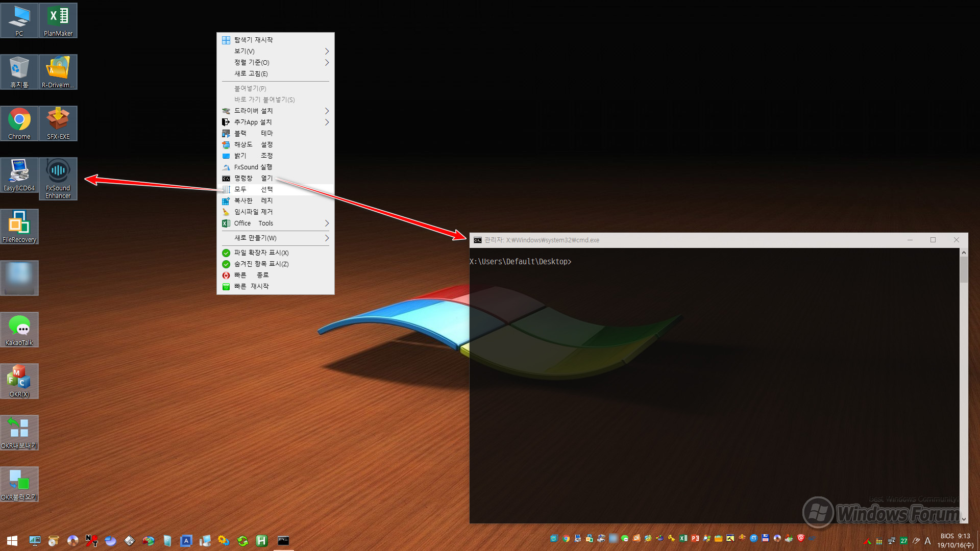Launch Chrome from the desktop
Image resolution: width=980 pixels, height=551 pixels.
19,123
